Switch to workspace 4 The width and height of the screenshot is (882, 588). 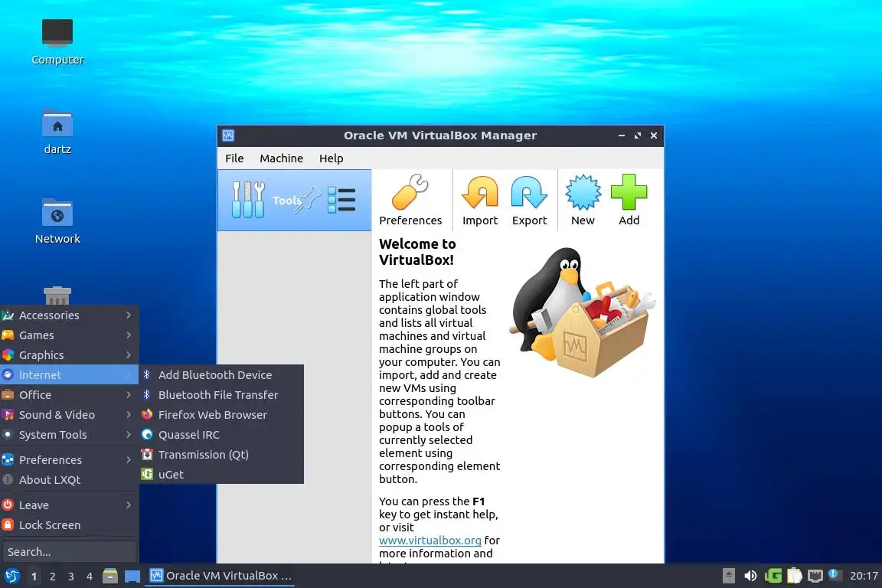coord(90,577)
